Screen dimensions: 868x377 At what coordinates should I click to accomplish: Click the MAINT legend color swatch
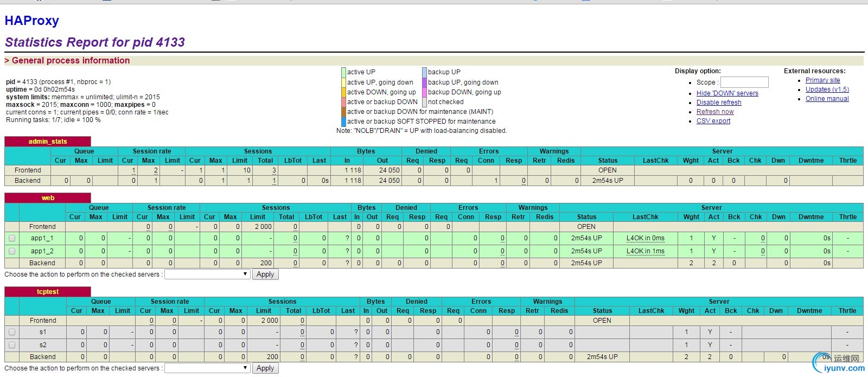tap(343, 112)
